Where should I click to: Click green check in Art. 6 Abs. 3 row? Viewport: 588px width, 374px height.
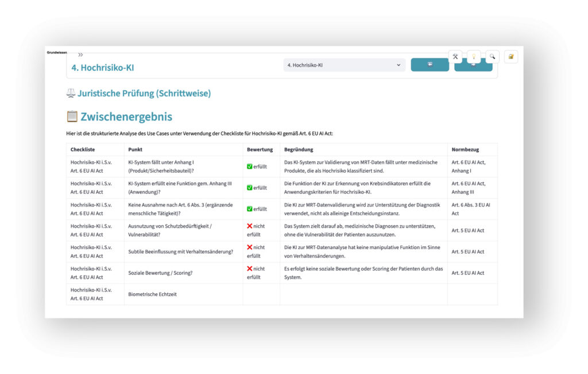(249, 209)
